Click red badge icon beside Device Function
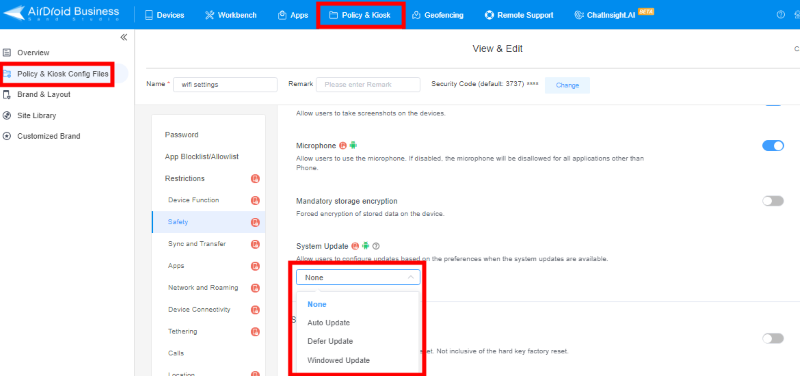The width and height of the screenshot is (800, 376). point(256,200)
